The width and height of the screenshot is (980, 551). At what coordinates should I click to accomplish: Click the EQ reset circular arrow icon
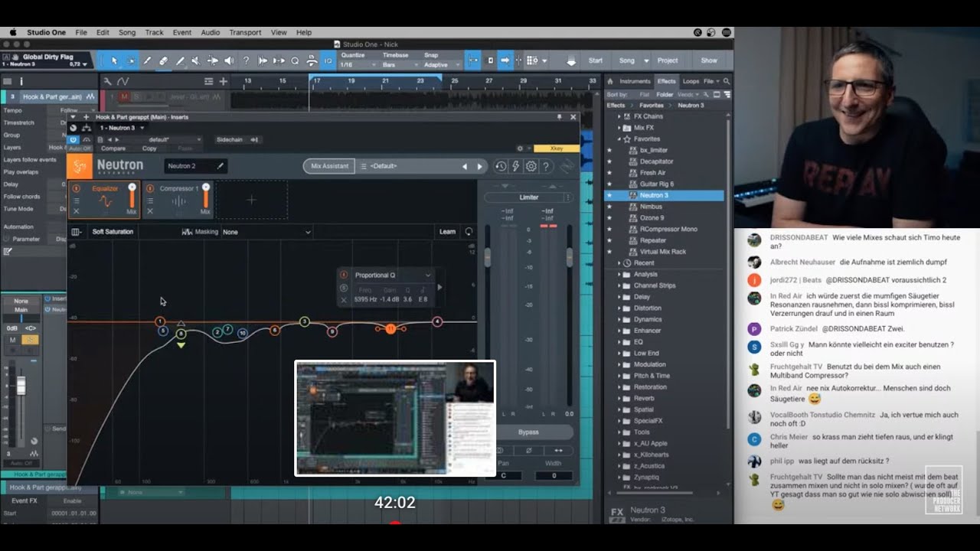(x=469, y=232)
